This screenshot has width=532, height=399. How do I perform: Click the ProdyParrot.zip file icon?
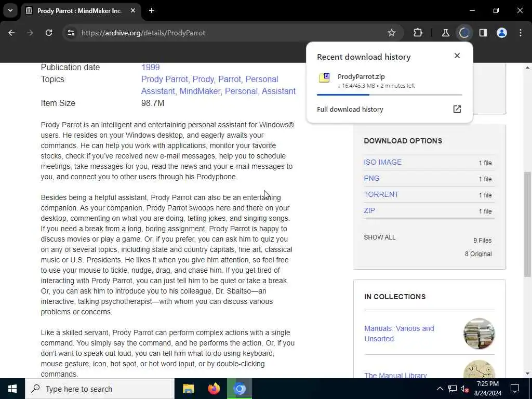tap(324, 78)
